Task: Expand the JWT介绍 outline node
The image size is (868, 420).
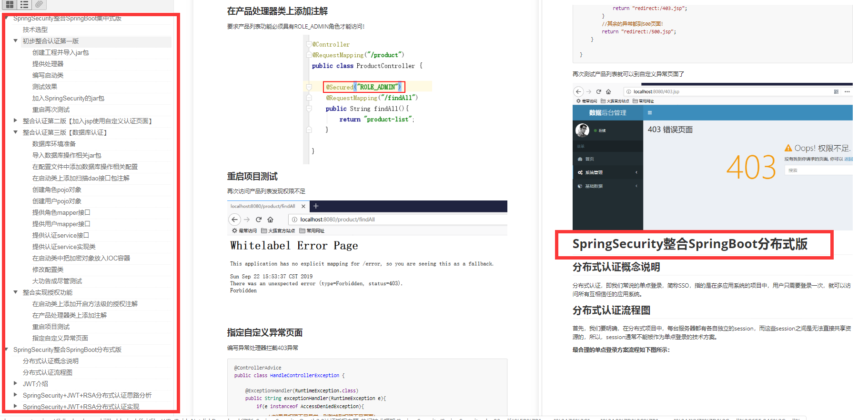Action: (15, 384)
